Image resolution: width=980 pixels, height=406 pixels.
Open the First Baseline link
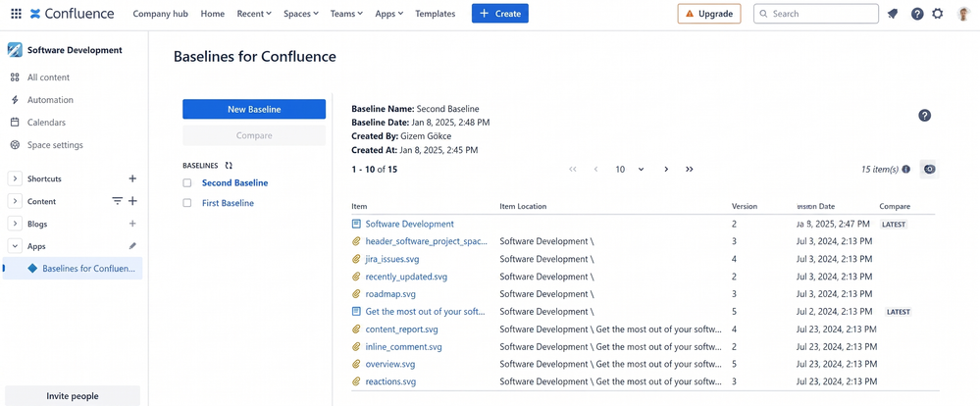click(x=229, y=203)
